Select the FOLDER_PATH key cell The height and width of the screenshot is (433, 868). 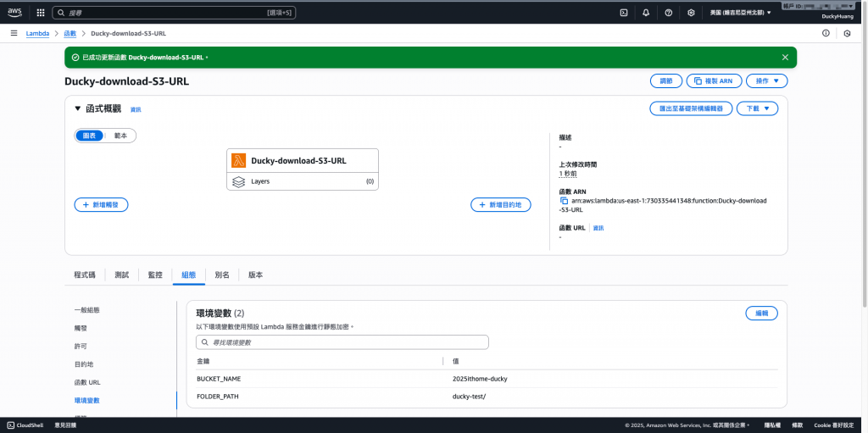tap(218, 397)
